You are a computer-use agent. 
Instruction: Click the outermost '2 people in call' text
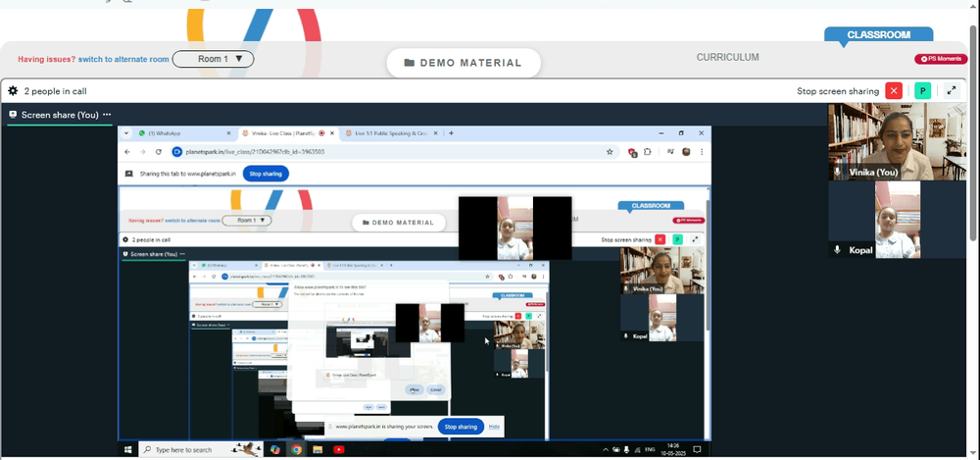click(x=55, y=91)
